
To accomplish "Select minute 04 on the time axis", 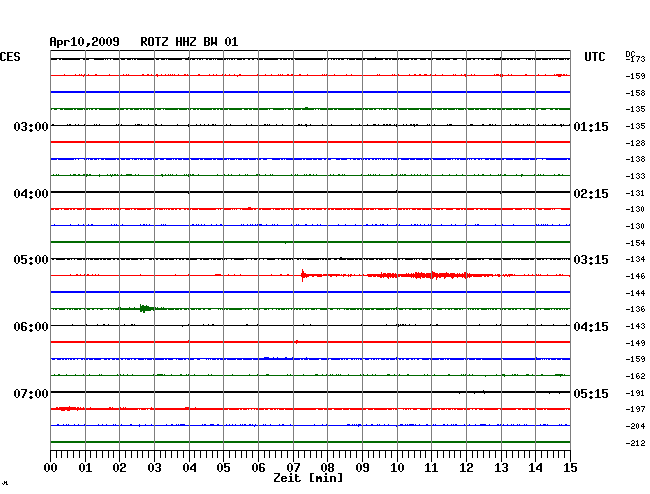I will point(189,467).
